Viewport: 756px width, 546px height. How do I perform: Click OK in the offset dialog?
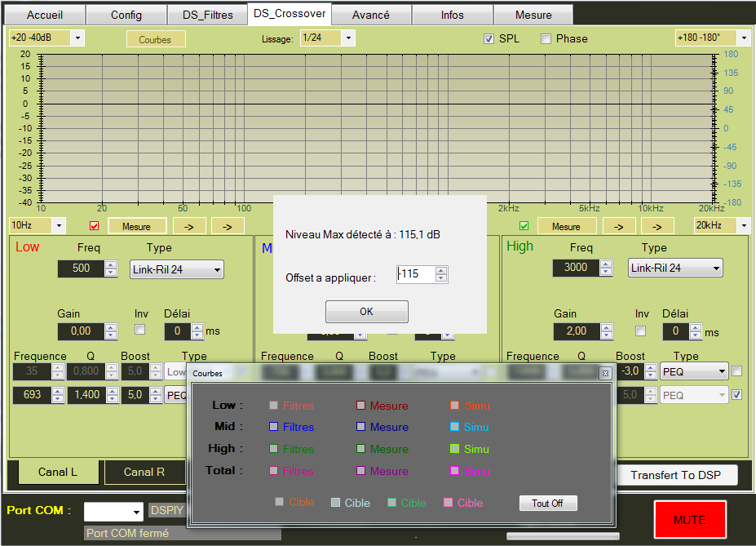coord(366,312)
